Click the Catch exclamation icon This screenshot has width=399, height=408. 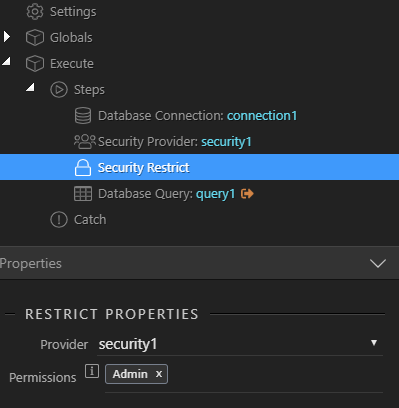[x=59, y=220]
